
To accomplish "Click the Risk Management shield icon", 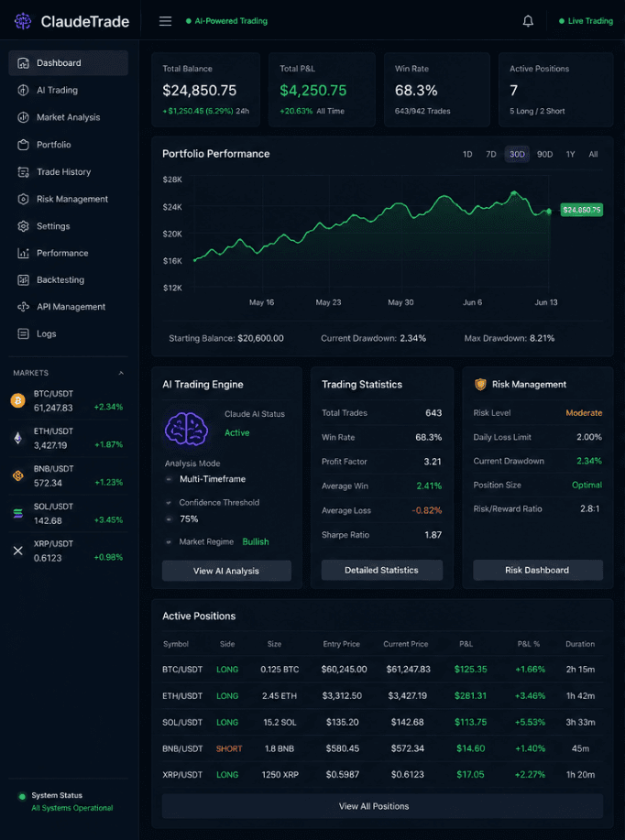I will (x=480, y=384).
